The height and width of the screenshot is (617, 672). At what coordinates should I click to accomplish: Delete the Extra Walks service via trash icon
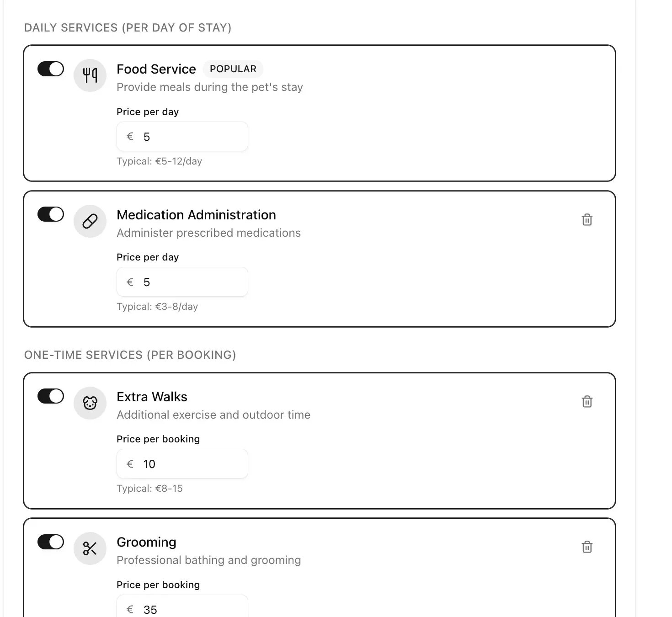[587, 402]
